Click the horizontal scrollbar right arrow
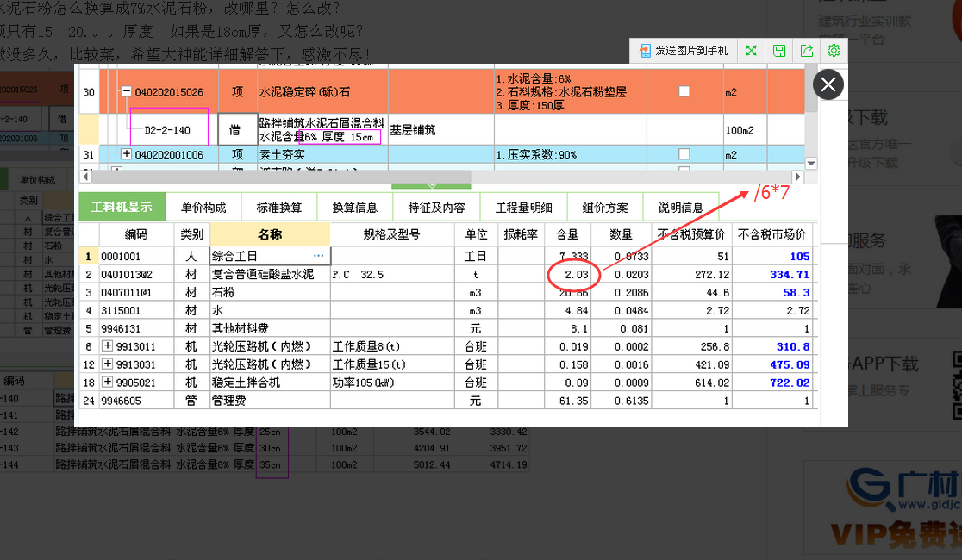The width and height of the screenshot is (962, 560). tap(797, 177)
